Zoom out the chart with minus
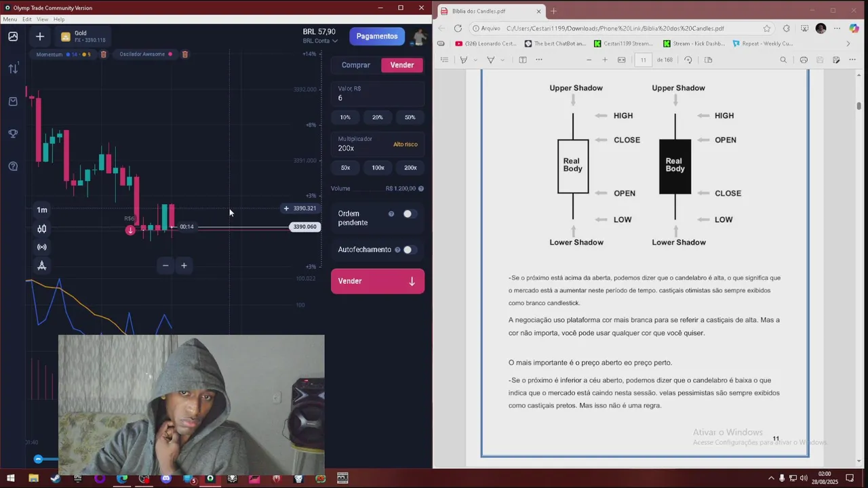The image size is (868, 488). (x=165, y=266)
